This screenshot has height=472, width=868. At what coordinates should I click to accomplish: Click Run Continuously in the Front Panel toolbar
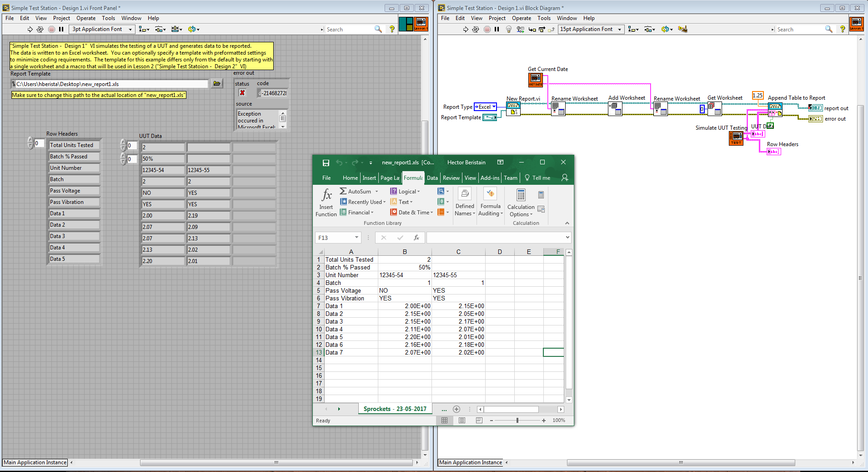pos(40,29)
